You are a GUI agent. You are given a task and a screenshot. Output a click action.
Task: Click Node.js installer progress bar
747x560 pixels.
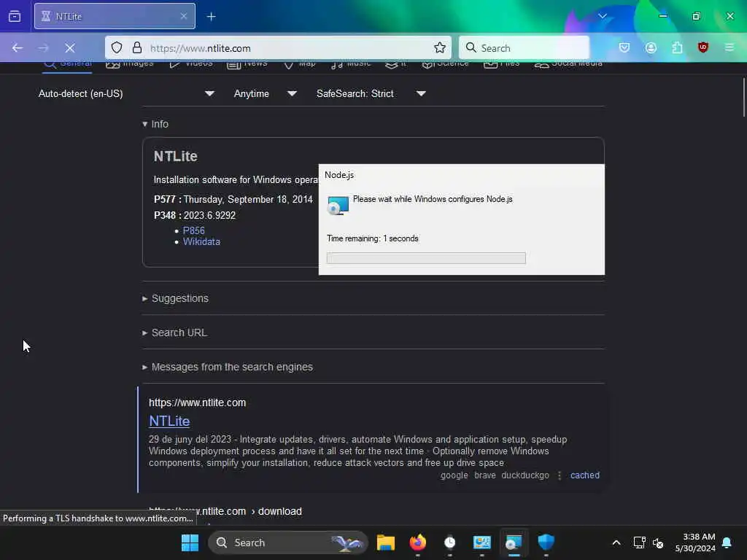(426, 258)
